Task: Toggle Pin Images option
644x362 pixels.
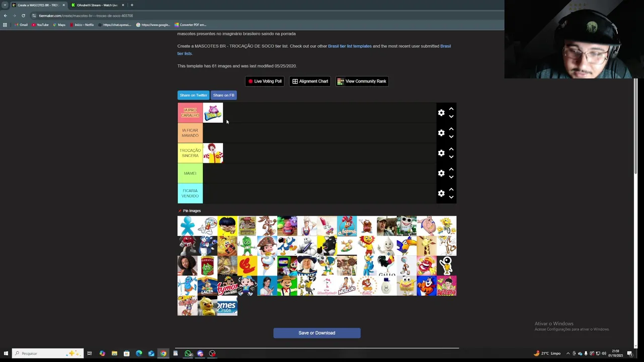Action: 189,211
